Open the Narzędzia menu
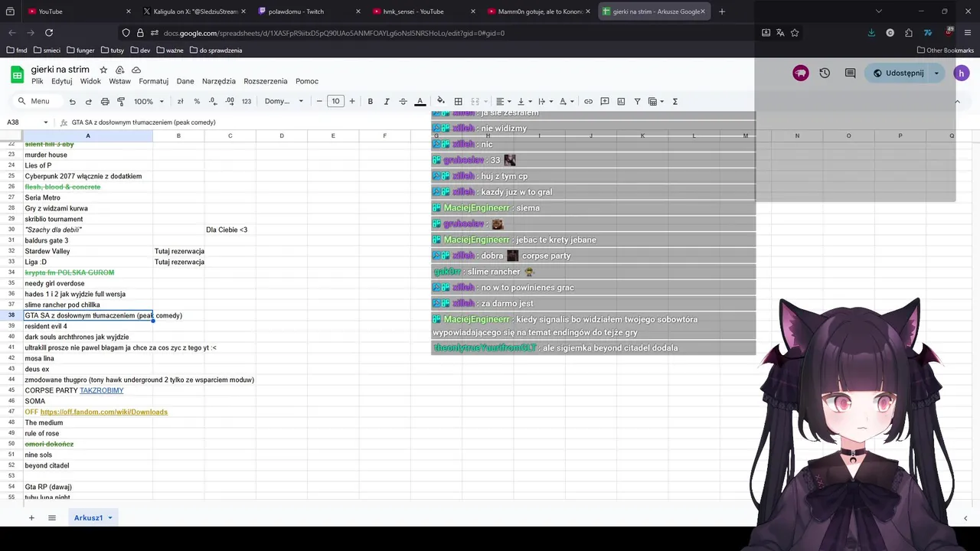 219,81
